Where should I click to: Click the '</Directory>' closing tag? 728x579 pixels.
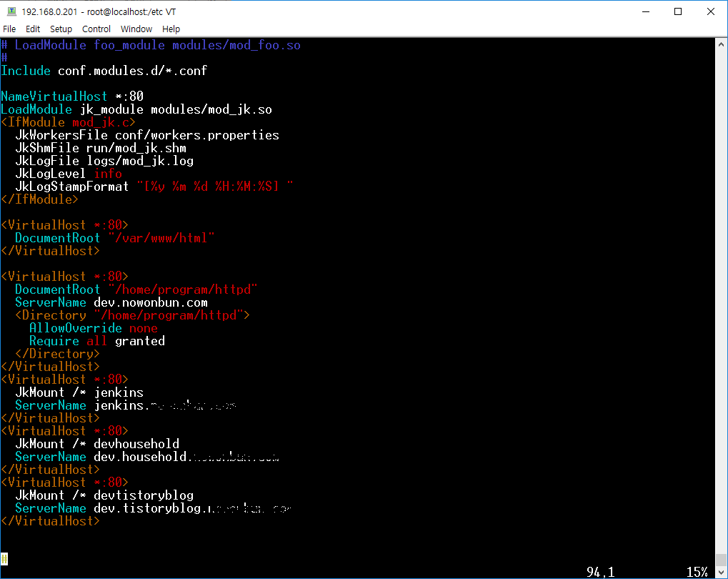click(58, 354)
